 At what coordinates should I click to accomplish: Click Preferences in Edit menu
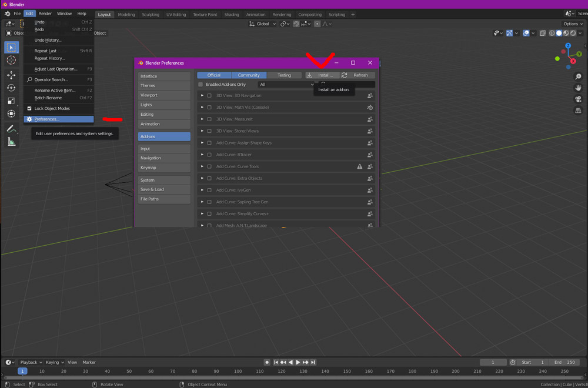pyautogui.click(x=58, y=119)
